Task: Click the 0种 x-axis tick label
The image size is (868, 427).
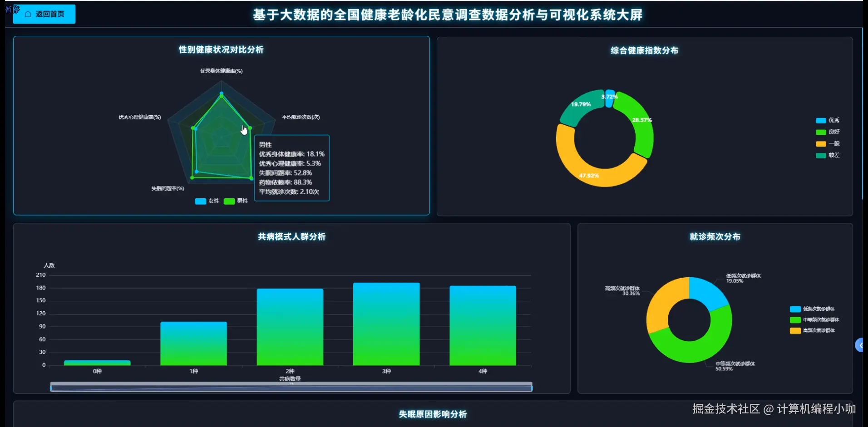Action: (97, 371)
